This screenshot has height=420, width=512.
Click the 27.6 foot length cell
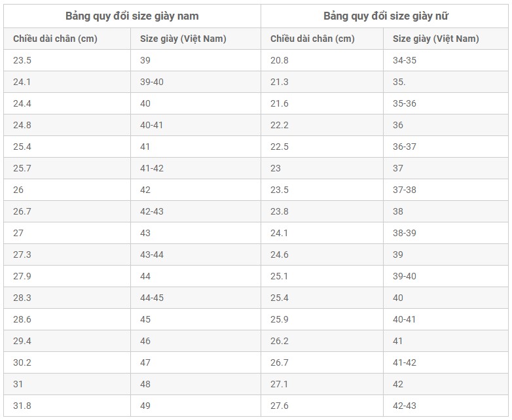click(x=280, y=406)
